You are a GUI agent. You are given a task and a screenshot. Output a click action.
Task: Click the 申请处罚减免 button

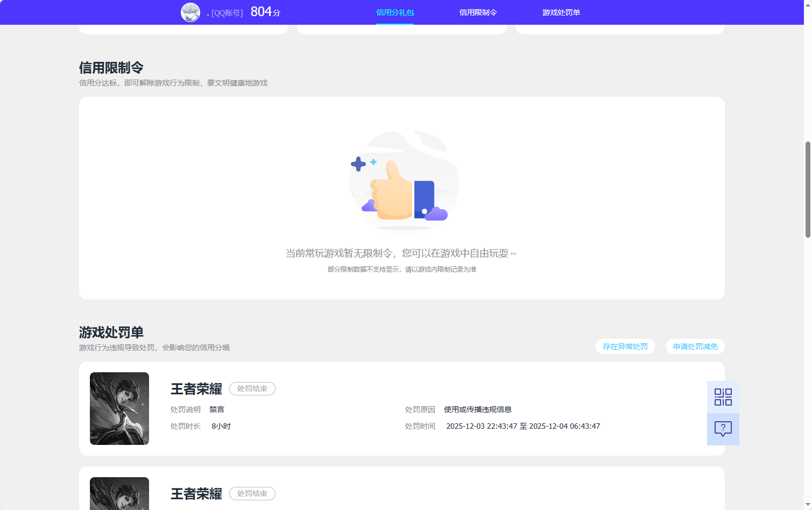click(695, 346)
